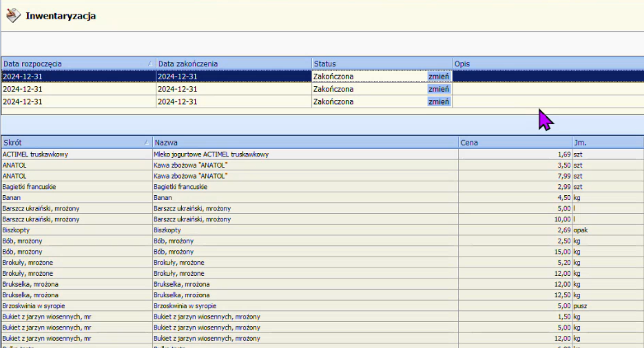Sort by the Data zakończenia column header
Viewport: 644px width, 348px height.
(234, 64)
